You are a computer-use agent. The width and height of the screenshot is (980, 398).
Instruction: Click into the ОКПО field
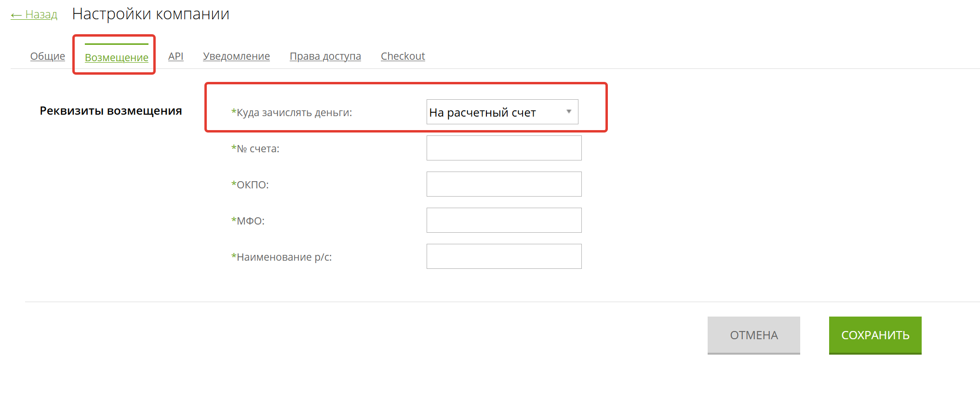(x=504, y=184)
